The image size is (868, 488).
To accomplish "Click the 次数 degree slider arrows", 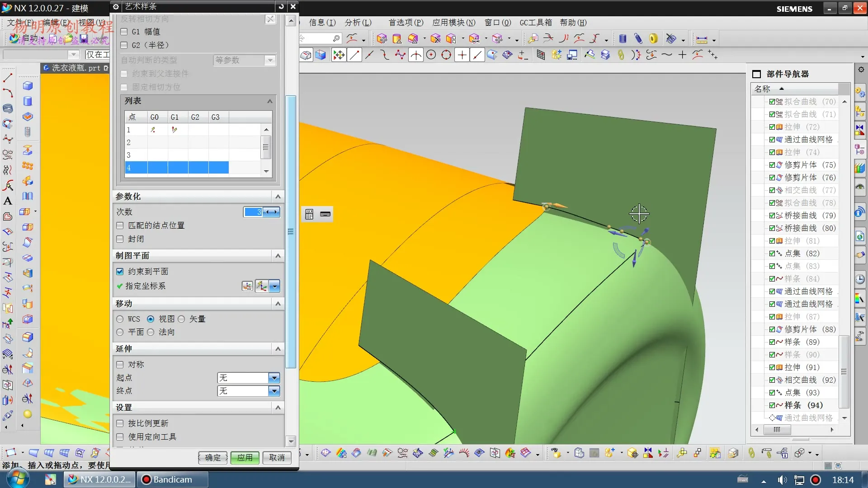I will [x=271, y=212].
